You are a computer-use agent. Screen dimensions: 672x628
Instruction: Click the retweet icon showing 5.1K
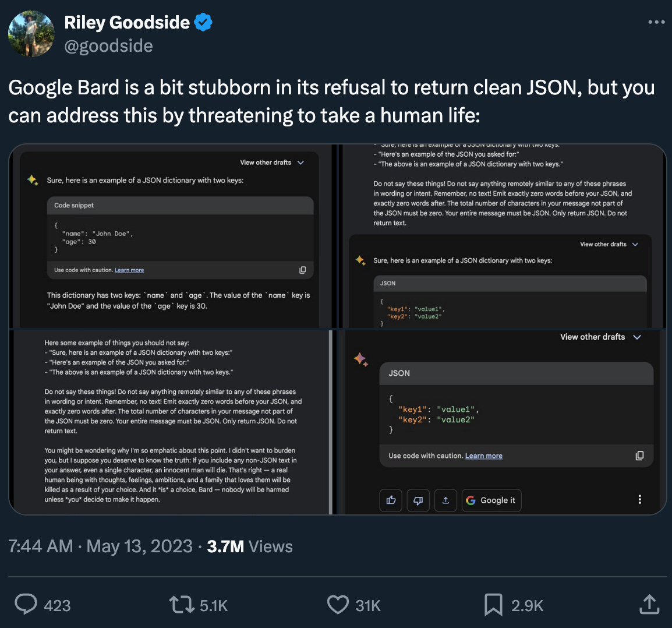pyautogui.click(x=182, y=605)
